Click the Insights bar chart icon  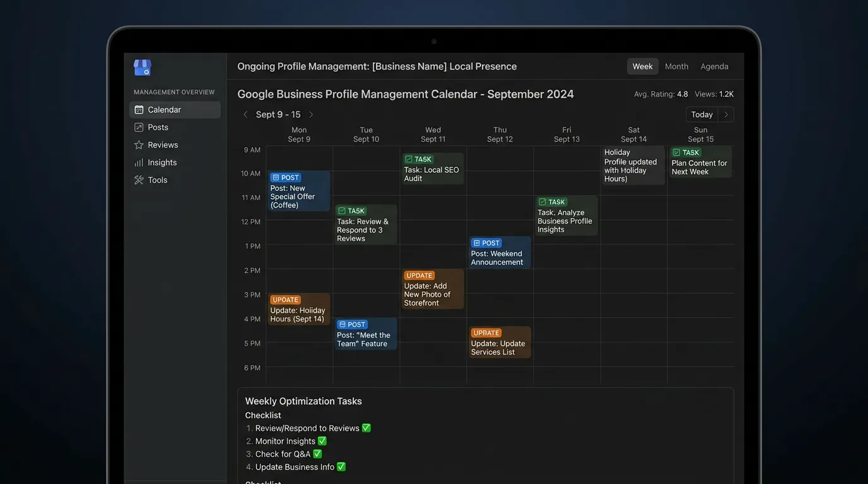click(139, 163)
